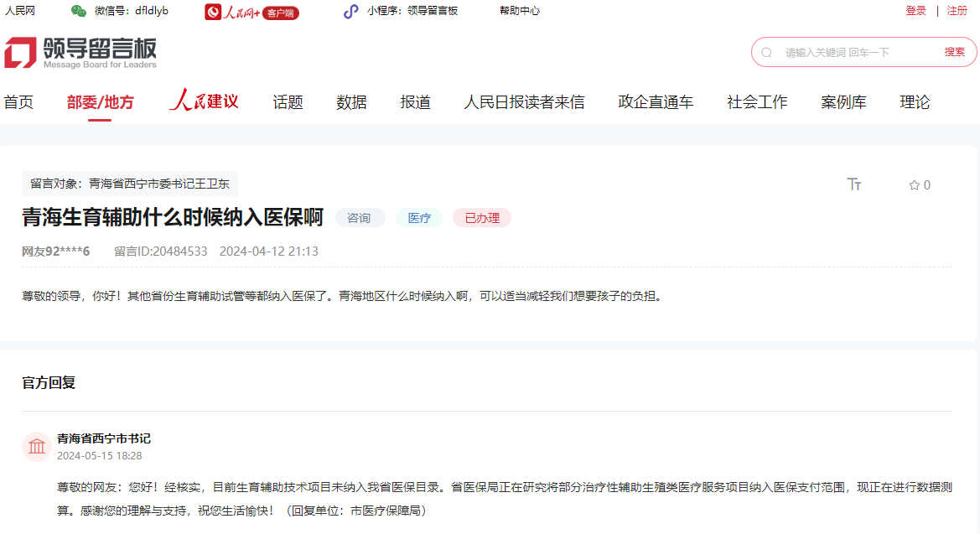Viewport: 980px width, 534px height.
Task: Go to the 报道 section
Action: pyautogui.click(x=415, y=101)
